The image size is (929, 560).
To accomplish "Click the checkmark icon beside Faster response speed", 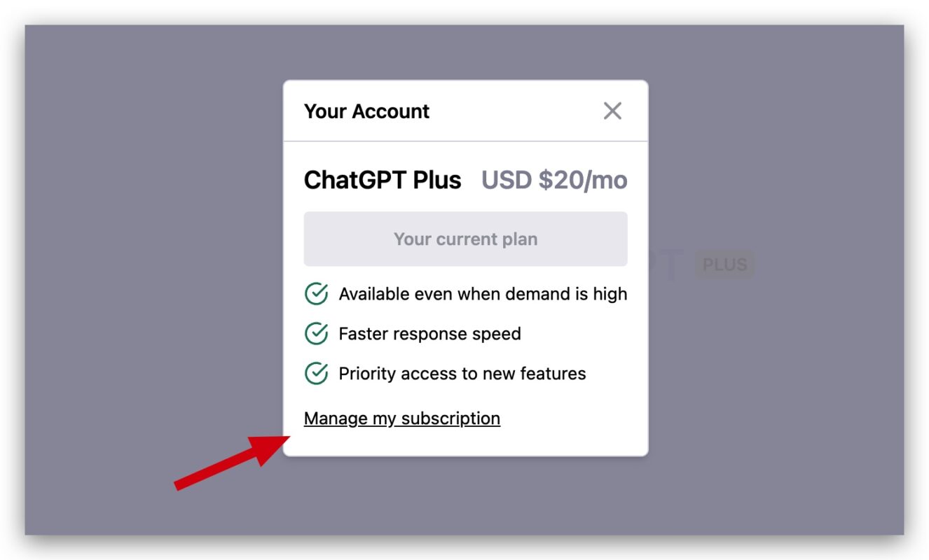I will 316,334.
